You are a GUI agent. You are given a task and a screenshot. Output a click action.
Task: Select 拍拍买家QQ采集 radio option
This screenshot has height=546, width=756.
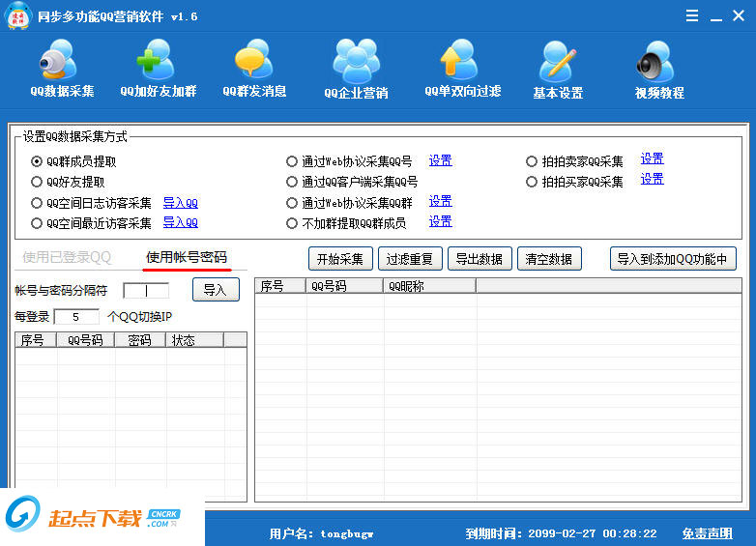(532, 182)
